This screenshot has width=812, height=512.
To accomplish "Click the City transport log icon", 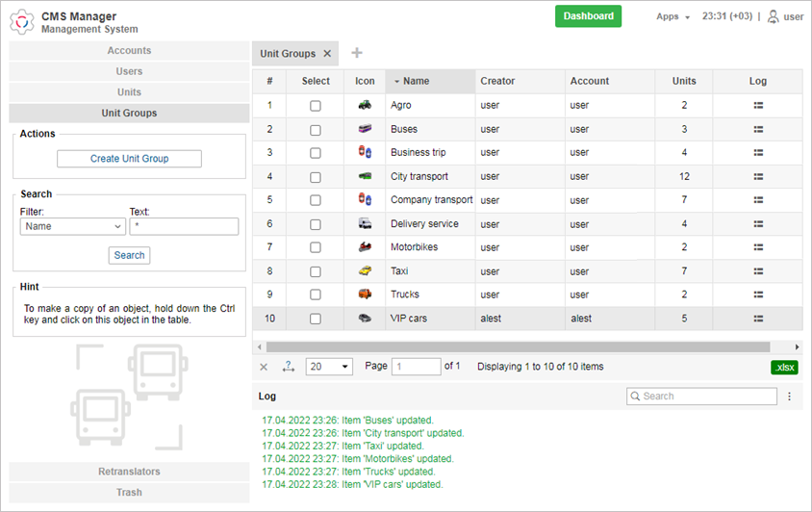I will click(x=758, y=176).
